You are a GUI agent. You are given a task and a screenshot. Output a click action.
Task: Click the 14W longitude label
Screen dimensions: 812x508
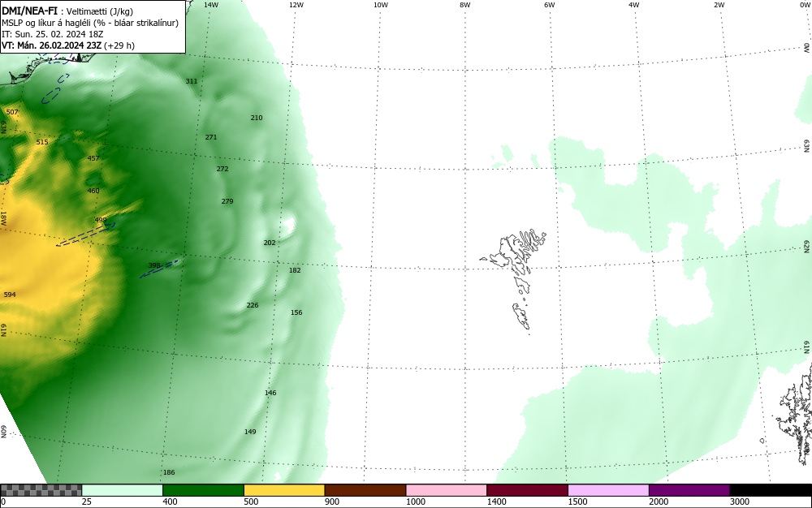pyautogui.click(x=211, y=5)
